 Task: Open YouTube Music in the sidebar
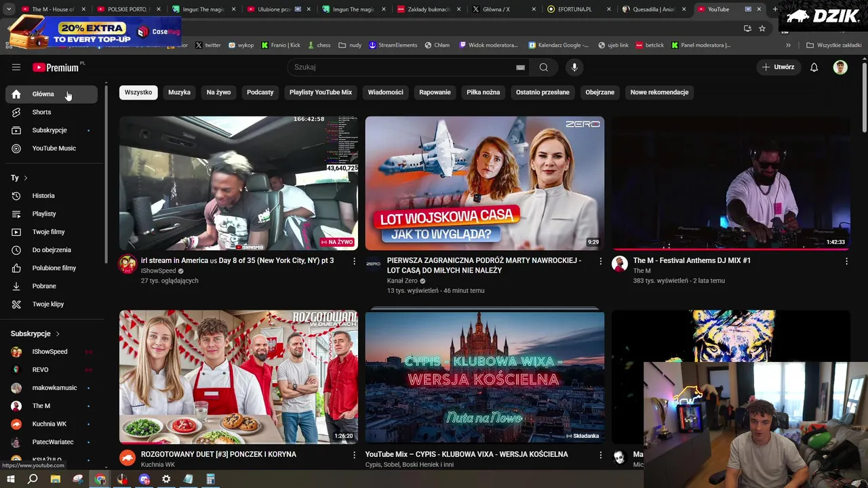(x=52, y=148)
